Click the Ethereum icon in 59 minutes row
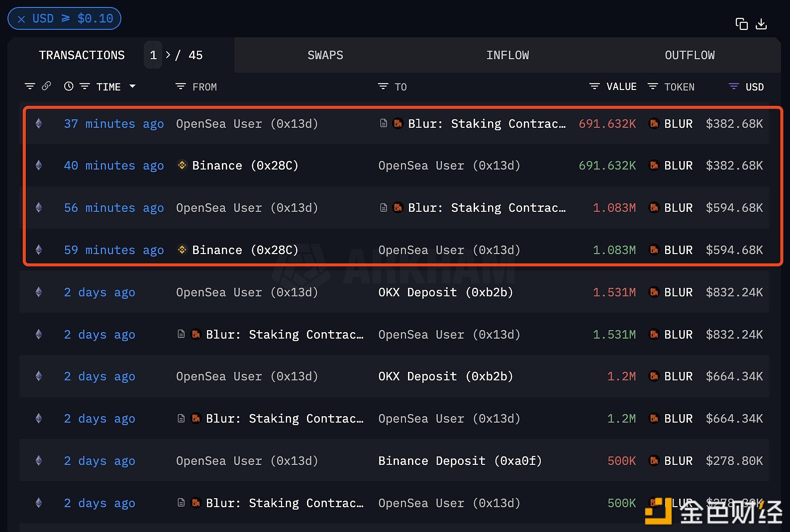Viewport: 790px width, 532px height. coord(39,250)
